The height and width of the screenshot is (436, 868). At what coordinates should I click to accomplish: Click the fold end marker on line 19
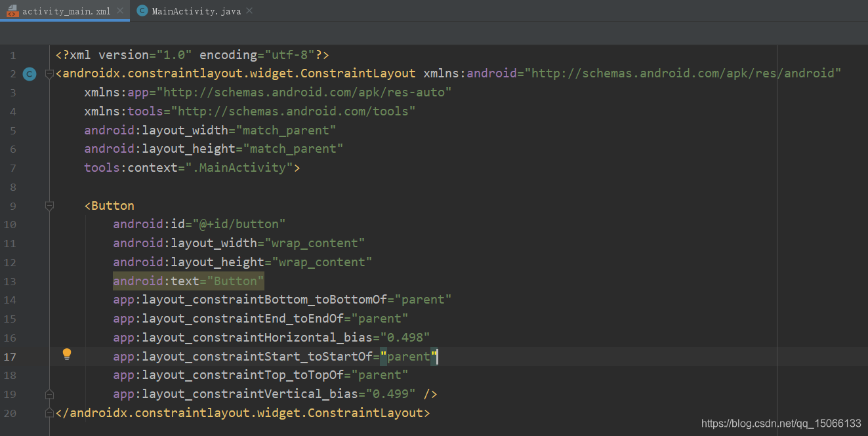tap(49, 394)
